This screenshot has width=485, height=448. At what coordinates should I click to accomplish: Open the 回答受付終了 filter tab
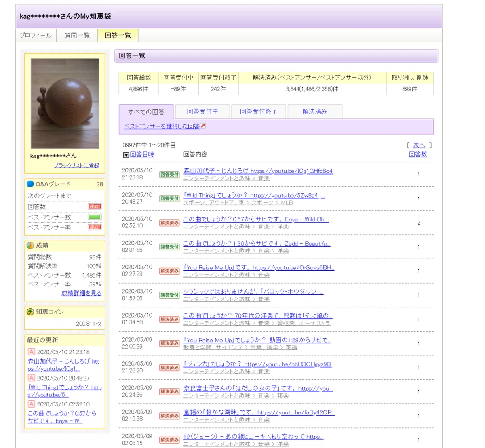click(259, 111)
